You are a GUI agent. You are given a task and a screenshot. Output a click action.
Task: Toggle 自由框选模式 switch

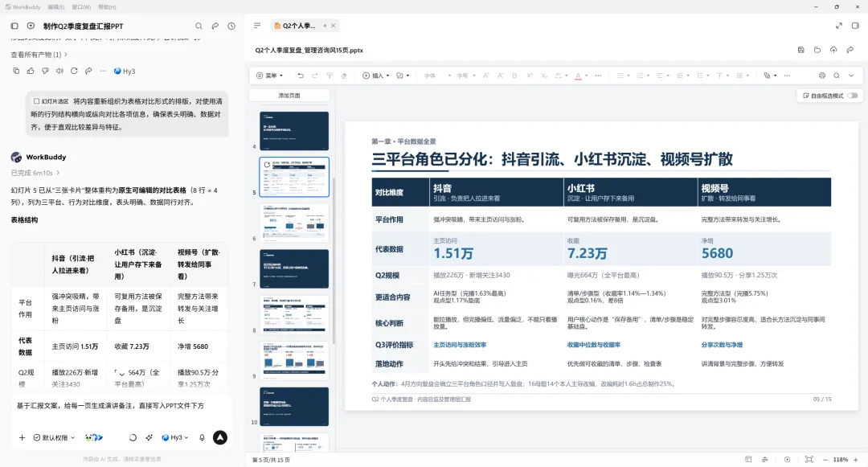click(853, 96)
